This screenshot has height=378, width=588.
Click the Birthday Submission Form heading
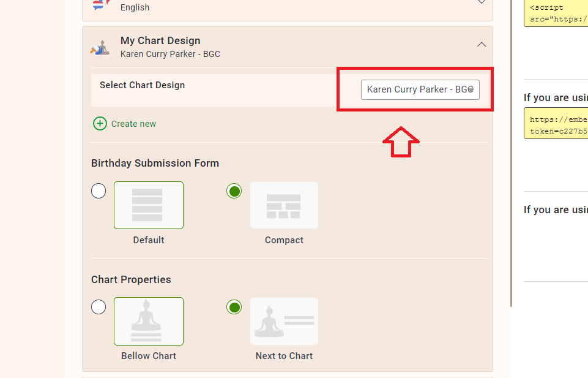(x=155, y=164)
